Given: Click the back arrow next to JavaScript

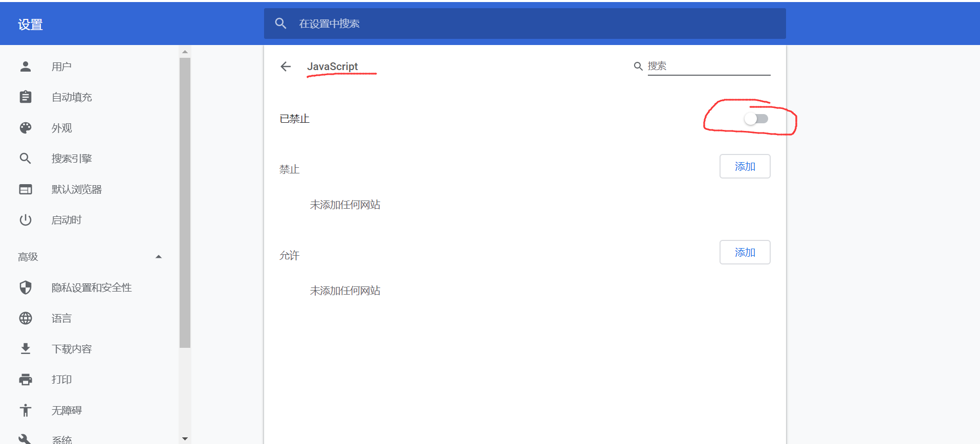Looking at the screenshot, I should tap(286, 66).
